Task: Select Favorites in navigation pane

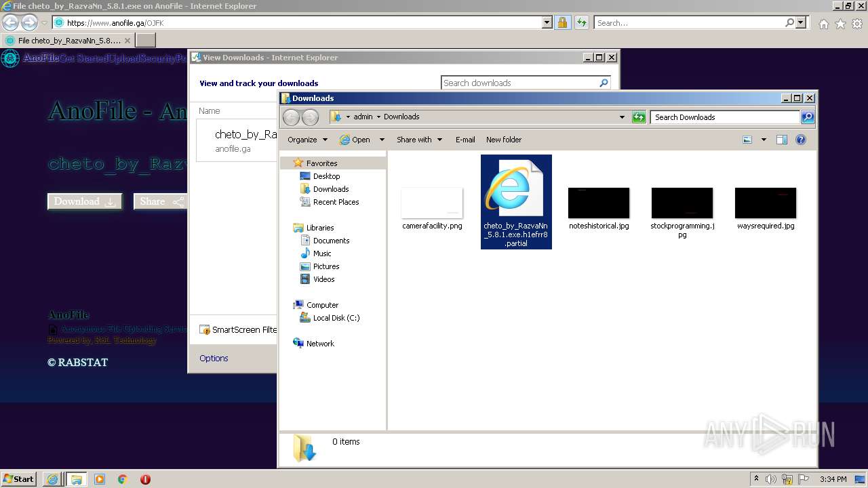Action: pyautogui.click(x=321, y=163)
